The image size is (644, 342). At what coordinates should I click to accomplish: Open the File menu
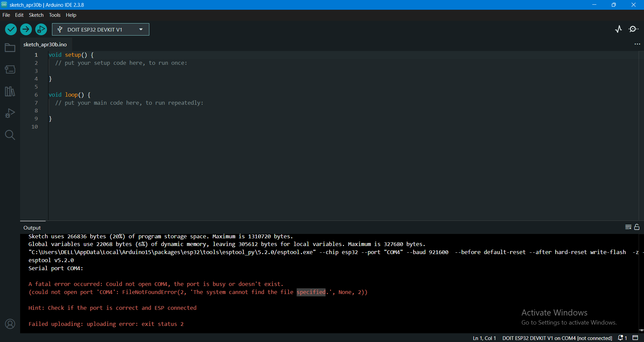6,15
